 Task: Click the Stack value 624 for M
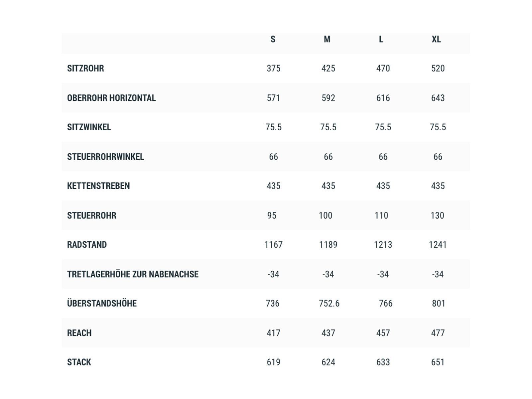pos(328,362)
